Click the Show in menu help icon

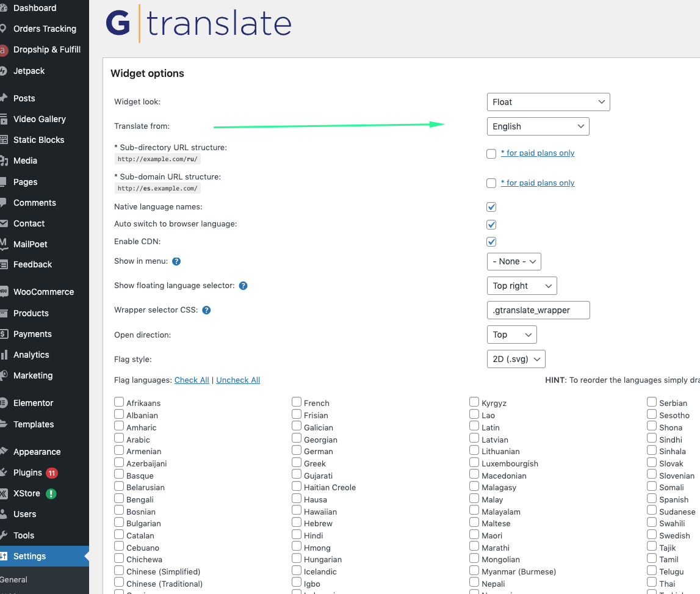(x=176, y=262)
